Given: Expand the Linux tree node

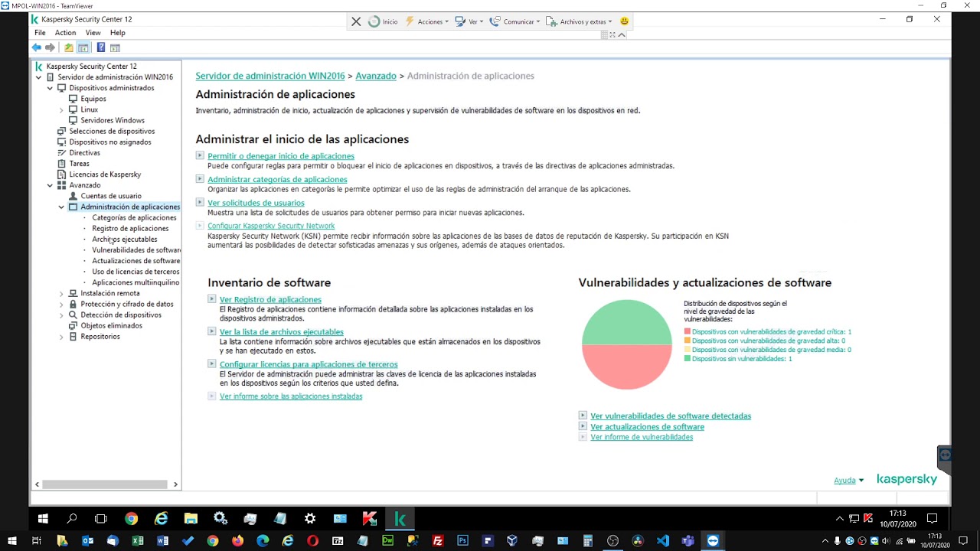Looking at the screenshot, I should pos(61,109).
